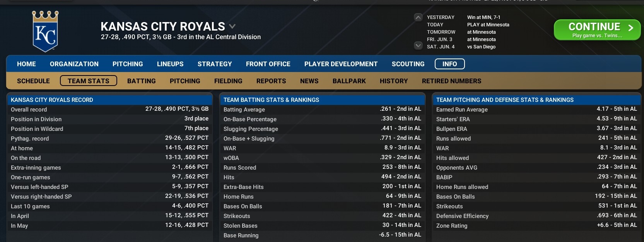Click the 'Base Running' stat row
The width and height of the screenshot is (644, 242).
322,235
